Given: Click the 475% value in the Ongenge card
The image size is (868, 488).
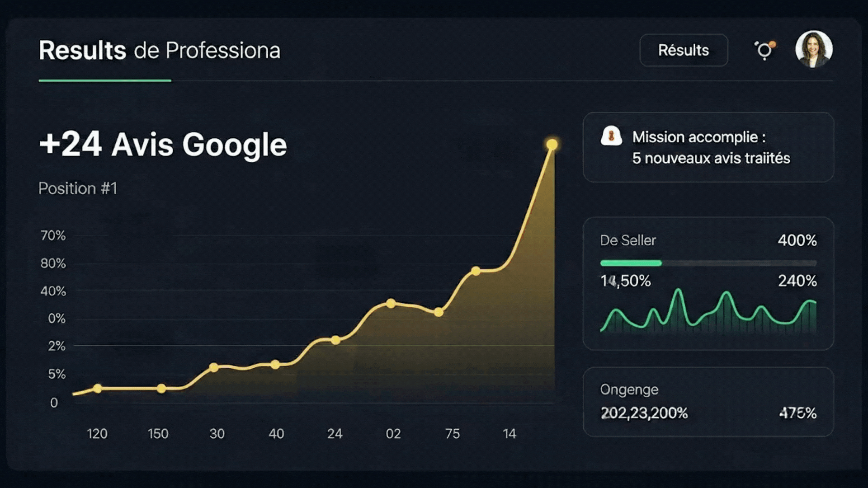Looking at the screenshot, I should (797, 413).
